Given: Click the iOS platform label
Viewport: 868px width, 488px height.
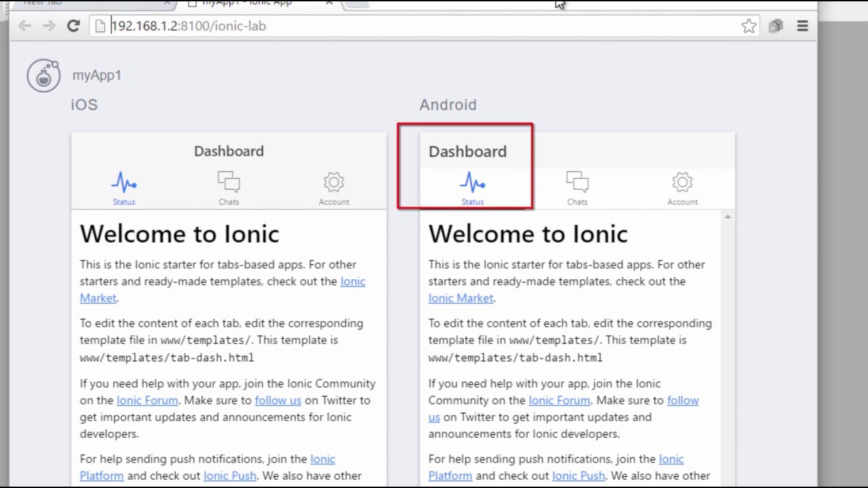Looking at the screenshot, I should click(84, 104).
